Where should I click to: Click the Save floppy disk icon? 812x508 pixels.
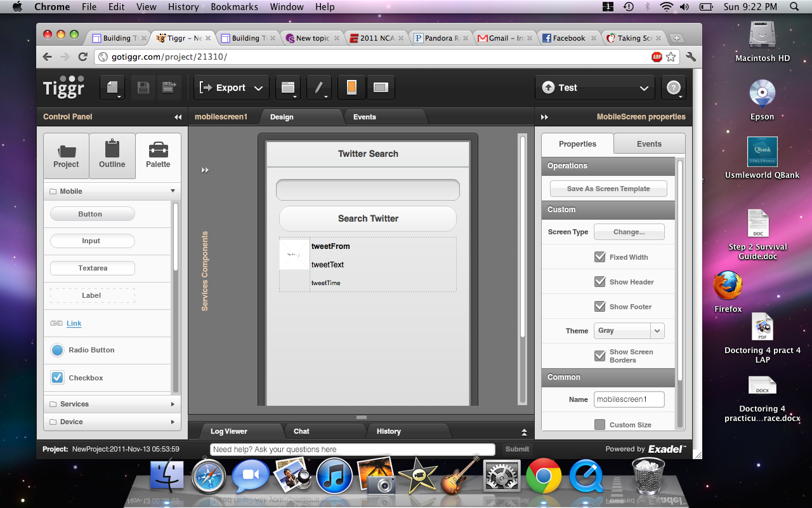[143, 88]
